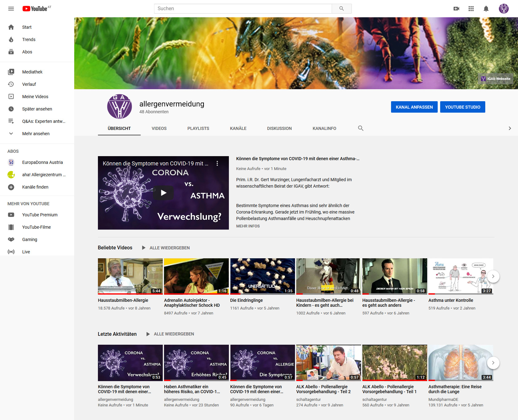Play the featured Corona vs. Asthma video

tap(163, 193)
